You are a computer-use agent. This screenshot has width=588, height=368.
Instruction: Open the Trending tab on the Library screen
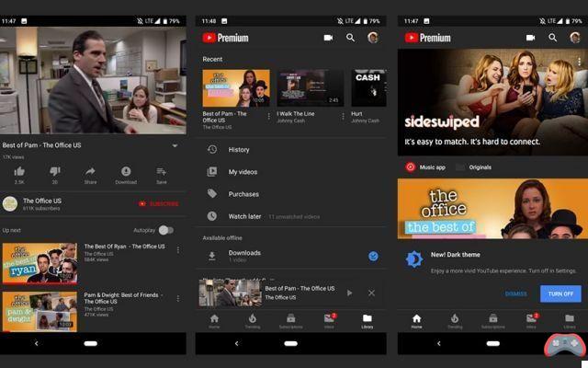point(253,321)
